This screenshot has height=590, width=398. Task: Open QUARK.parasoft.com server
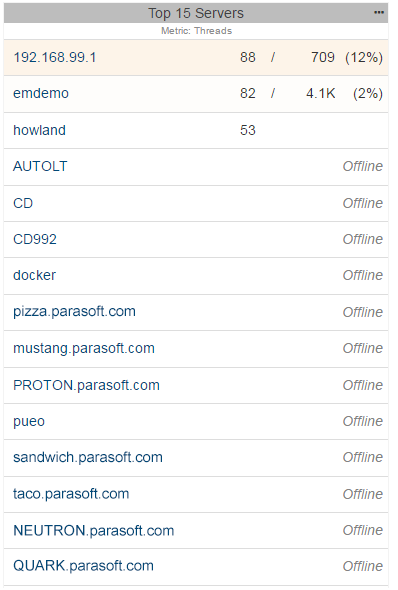[83, 566]
